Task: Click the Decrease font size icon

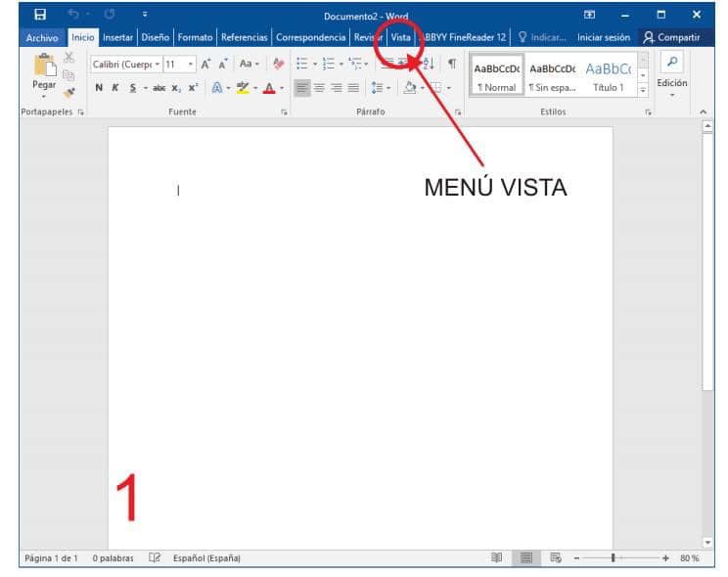Action: coord(223,65)
